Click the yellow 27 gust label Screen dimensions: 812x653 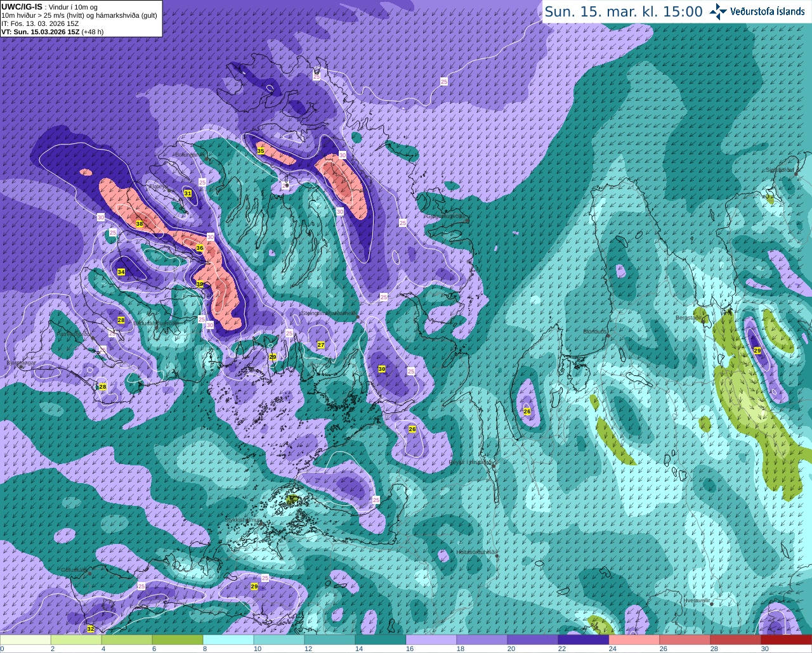coord(321,345)
